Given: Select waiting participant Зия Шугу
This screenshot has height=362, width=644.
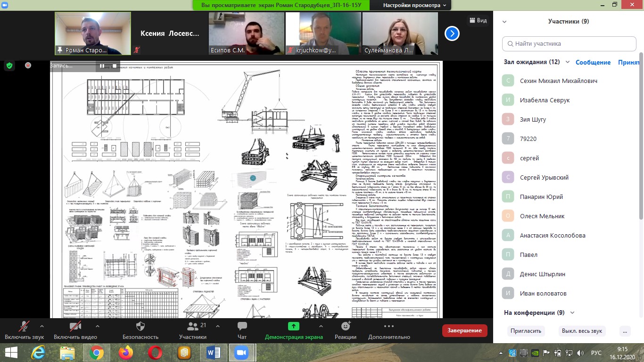Looking at the screenshot, I should 567,119.
